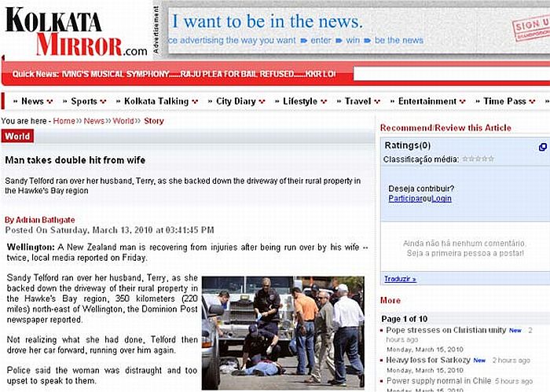The image size is (550, 392).
Task: Click 'enter' in the ad banner
Action: click(321, 40)
